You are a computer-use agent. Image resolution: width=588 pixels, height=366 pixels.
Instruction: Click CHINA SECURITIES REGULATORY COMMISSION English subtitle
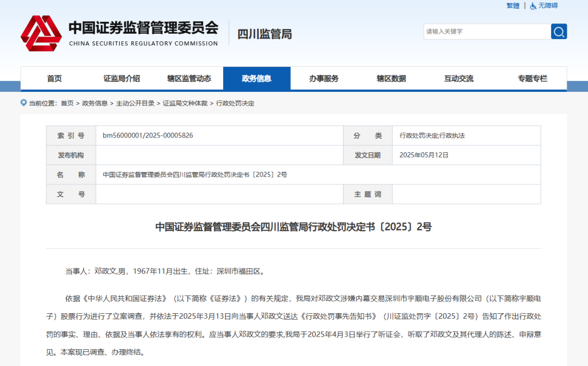click(143, 44)
